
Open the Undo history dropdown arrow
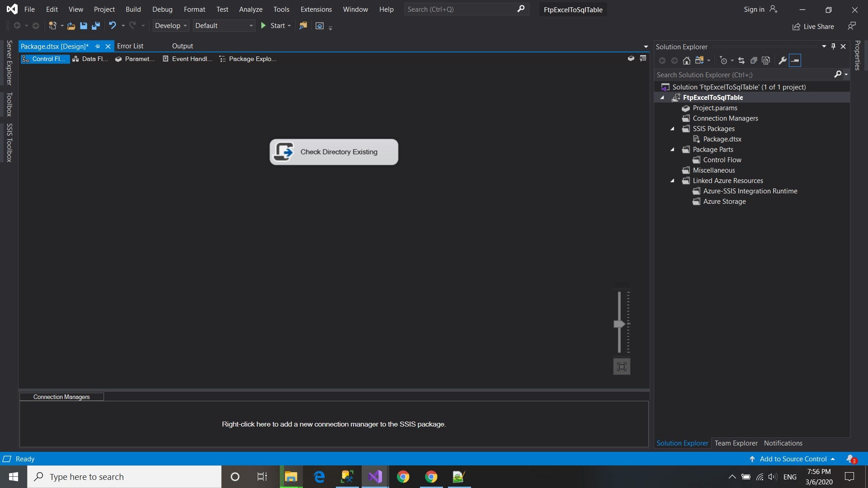[x=123, y=26]
